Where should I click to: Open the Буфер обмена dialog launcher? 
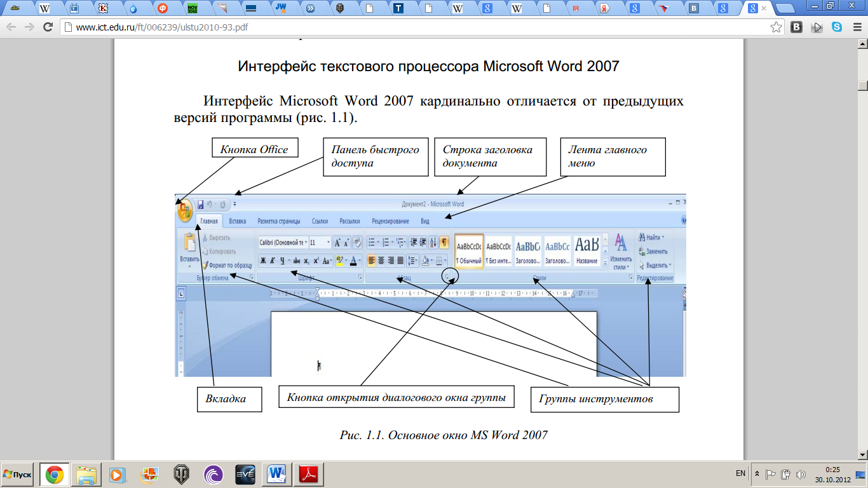pyautogui.click(x=252, y=277)
